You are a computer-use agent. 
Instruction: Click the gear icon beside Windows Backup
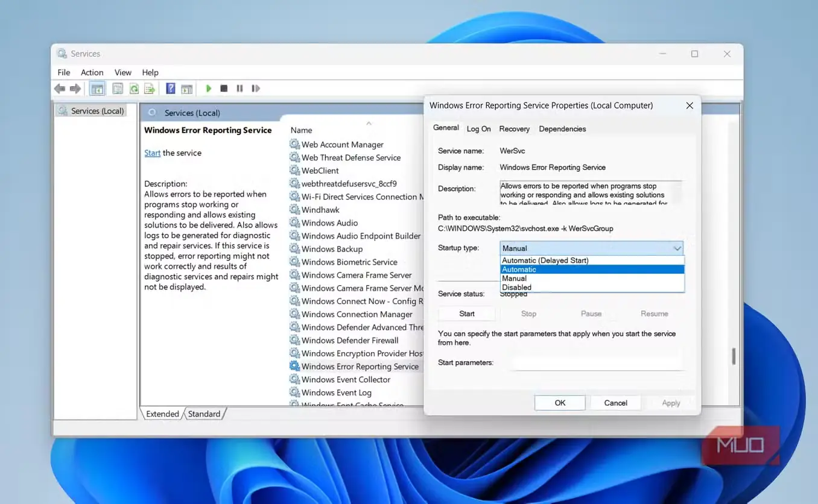point(294,248)
